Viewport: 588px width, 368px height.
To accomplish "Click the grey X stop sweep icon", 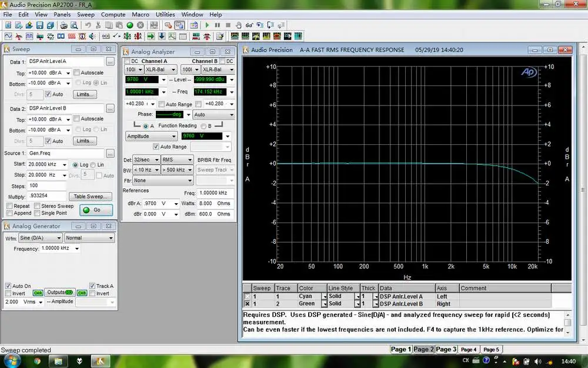I will coord(141,25).
